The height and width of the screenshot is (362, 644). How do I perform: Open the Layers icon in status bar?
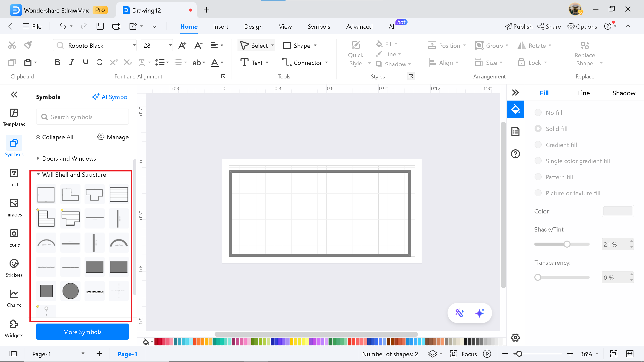(x=433, y=354)
